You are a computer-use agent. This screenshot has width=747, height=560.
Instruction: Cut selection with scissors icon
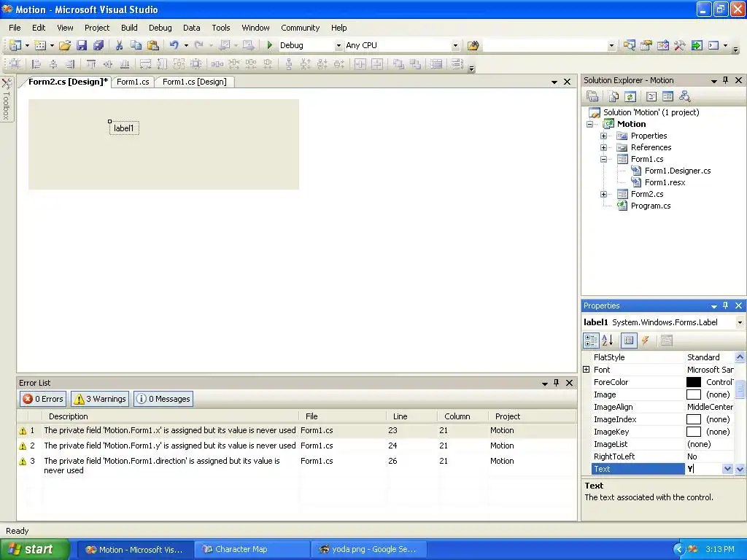pos(119,45)
